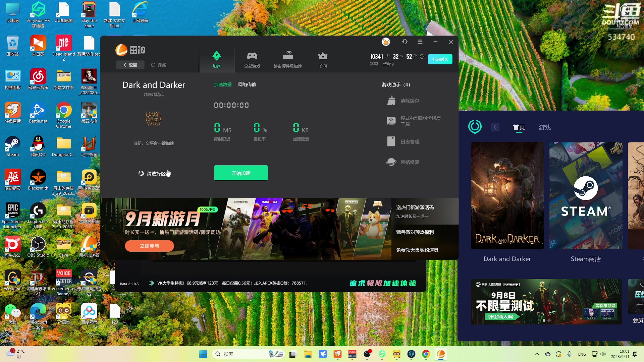Click the Windows Start button
This screenshot has height=362, width=644.
click(x=203, y=354)
